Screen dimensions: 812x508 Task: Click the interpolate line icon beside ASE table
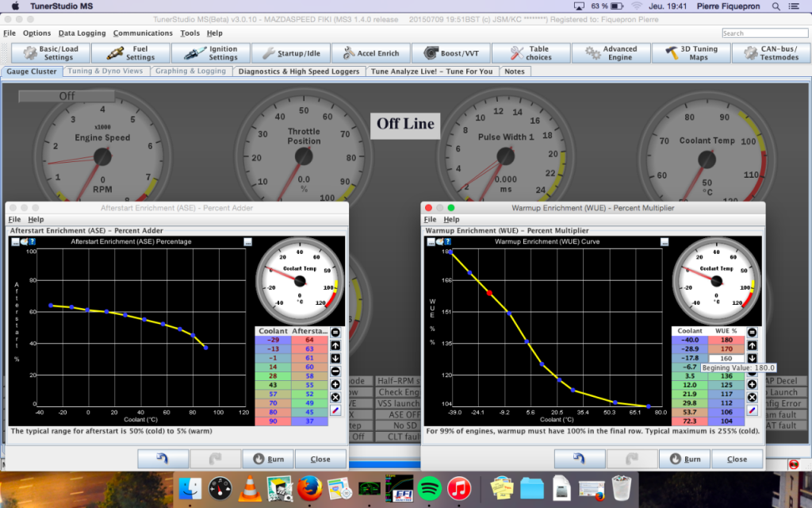(335, 410)
